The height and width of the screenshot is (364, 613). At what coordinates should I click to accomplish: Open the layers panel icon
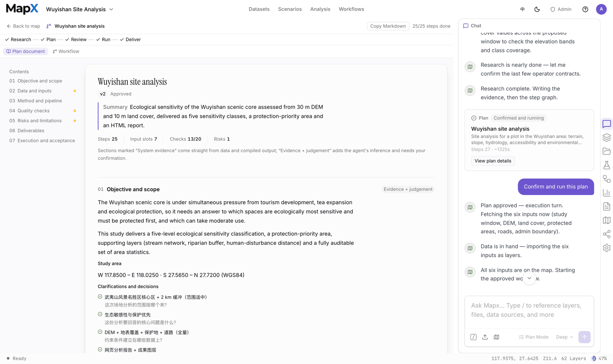[607, 138]
